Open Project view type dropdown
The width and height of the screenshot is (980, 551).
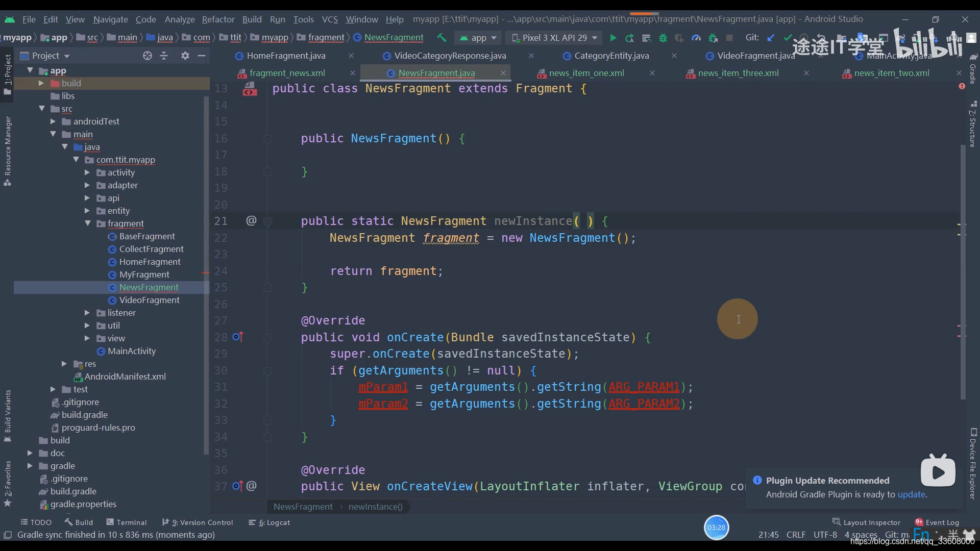(51, 56)
